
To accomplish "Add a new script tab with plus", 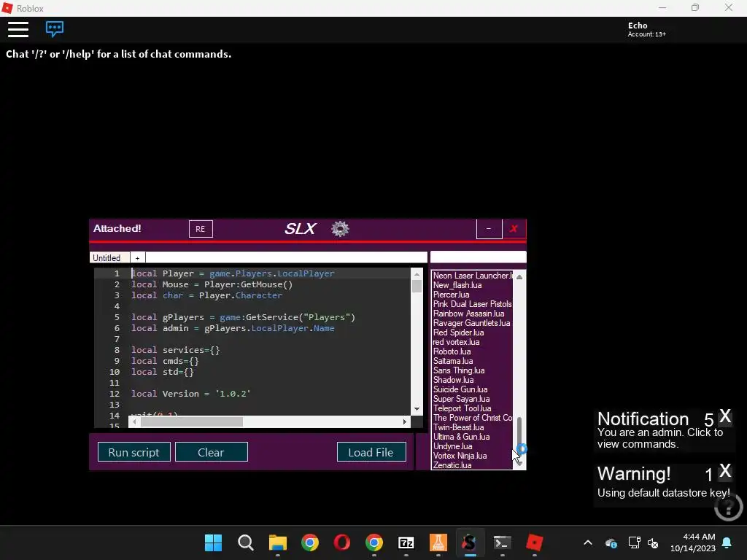I will click(x=137, y=257).
